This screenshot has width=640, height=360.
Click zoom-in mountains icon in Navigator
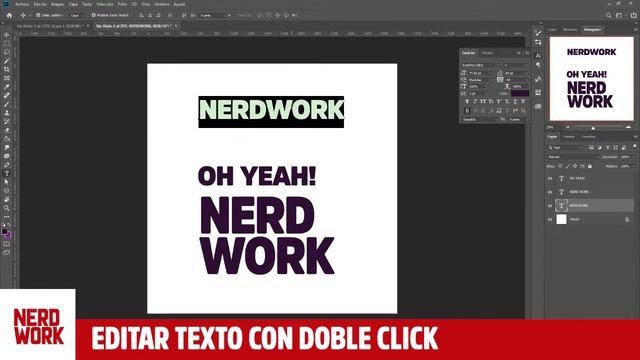[x=628, y=128]
